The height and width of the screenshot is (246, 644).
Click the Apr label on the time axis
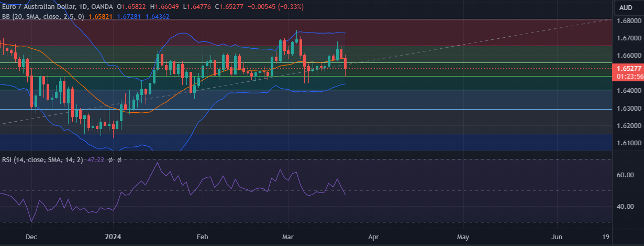point(373,237)
